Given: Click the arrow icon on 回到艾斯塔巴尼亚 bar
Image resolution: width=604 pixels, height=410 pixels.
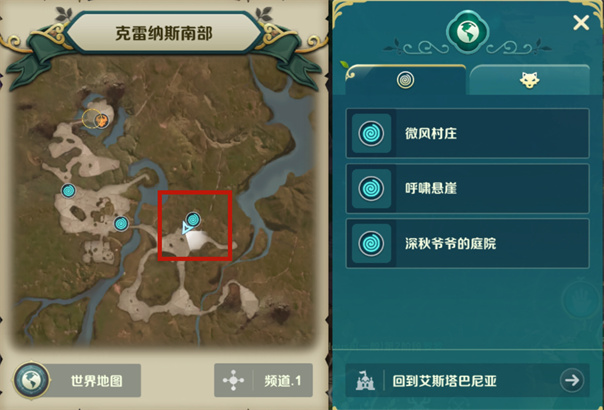Looking at the screenshot, I should [x=572, y=380].
